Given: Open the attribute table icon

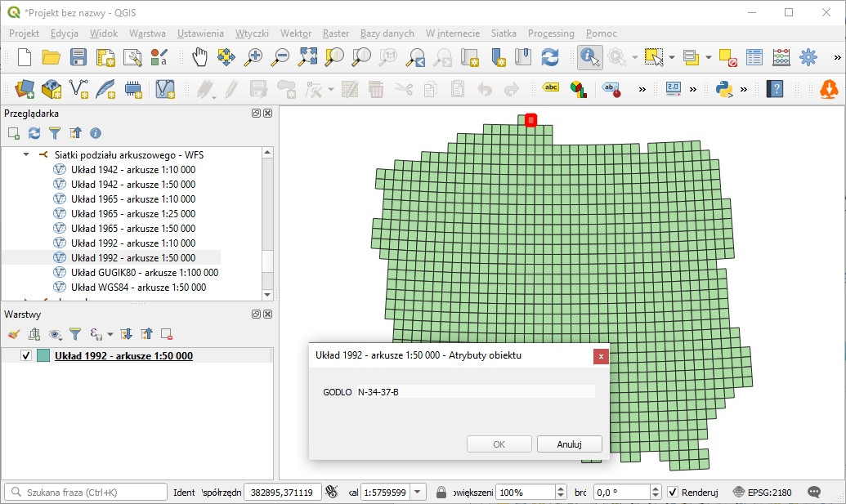Looking at the screenshot, I should (x=754, y=57).
